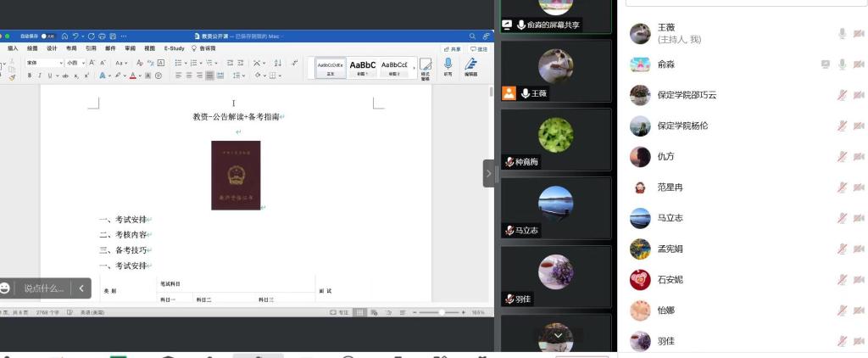Open the 设计 (Design) ribbon tab
Image resolution: width=868 pixels, height=358 pixels.
pos(52,48)
